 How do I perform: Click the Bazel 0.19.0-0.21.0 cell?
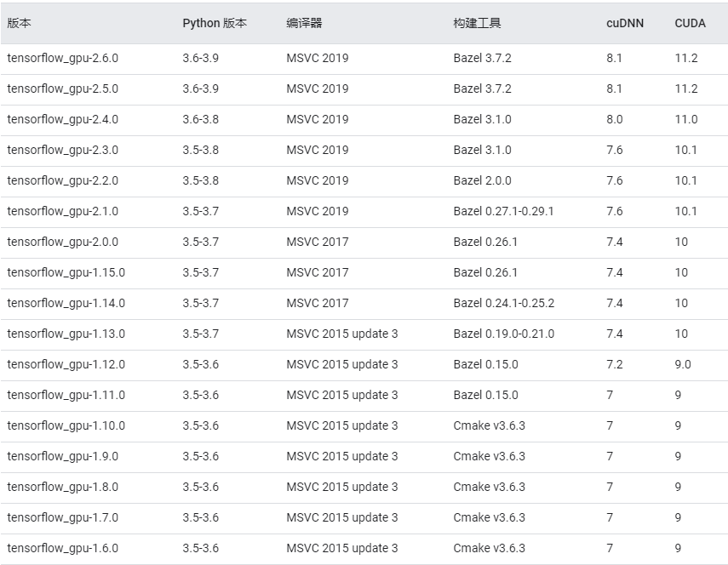504,334
